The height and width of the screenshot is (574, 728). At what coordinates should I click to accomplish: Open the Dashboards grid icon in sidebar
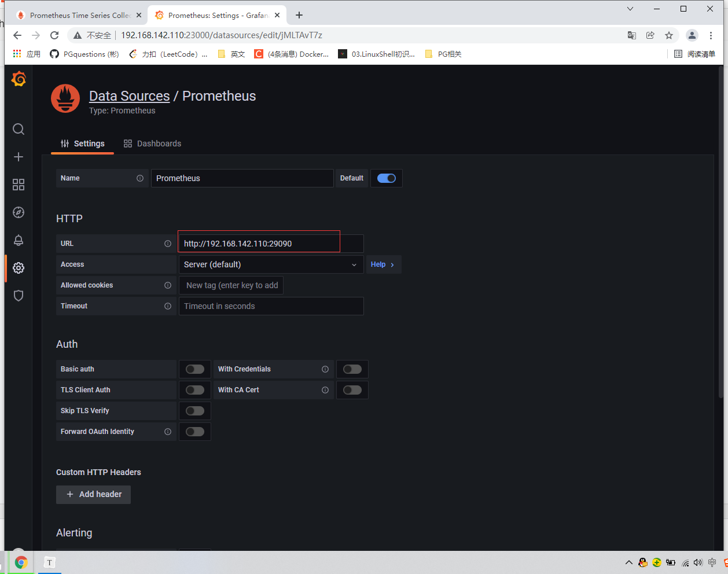click(19, 185)
